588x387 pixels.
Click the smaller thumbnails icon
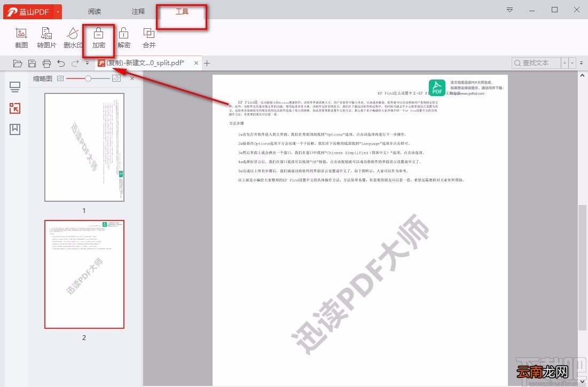click(60, 78)
